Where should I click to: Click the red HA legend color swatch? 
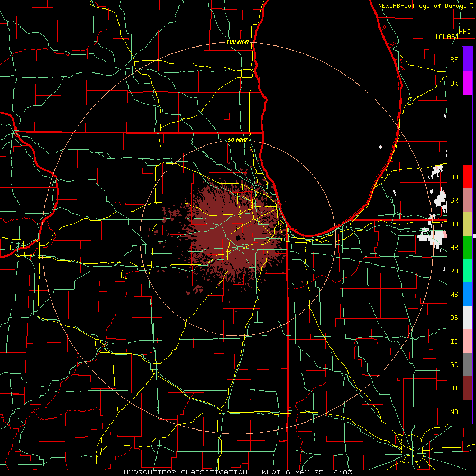coord(467,177)
